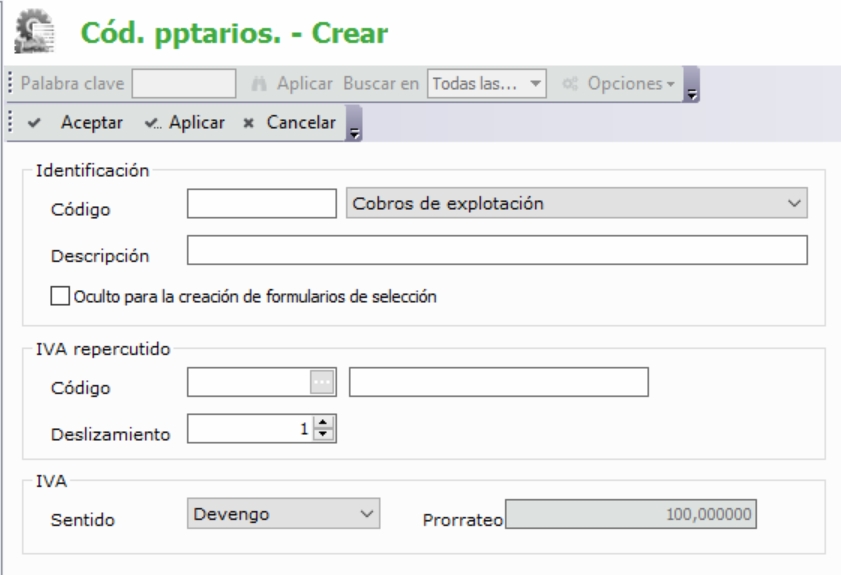Focus the Identificación Código text field
Image resolution: width=841 pixels, height=575 pixels.
pyautogui.click(x=261, y=204)
